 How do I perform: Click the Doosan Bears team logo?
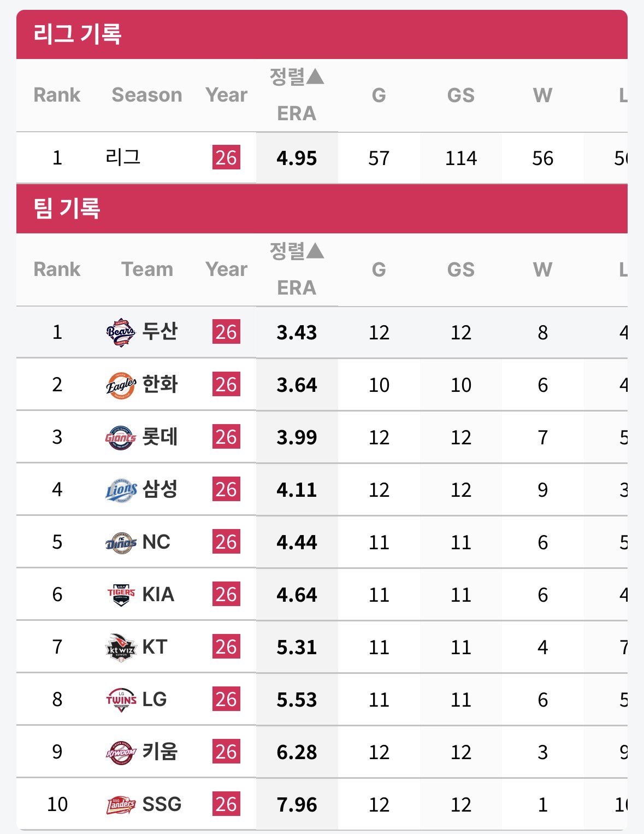pyautogui.click(x=121, y=332)
